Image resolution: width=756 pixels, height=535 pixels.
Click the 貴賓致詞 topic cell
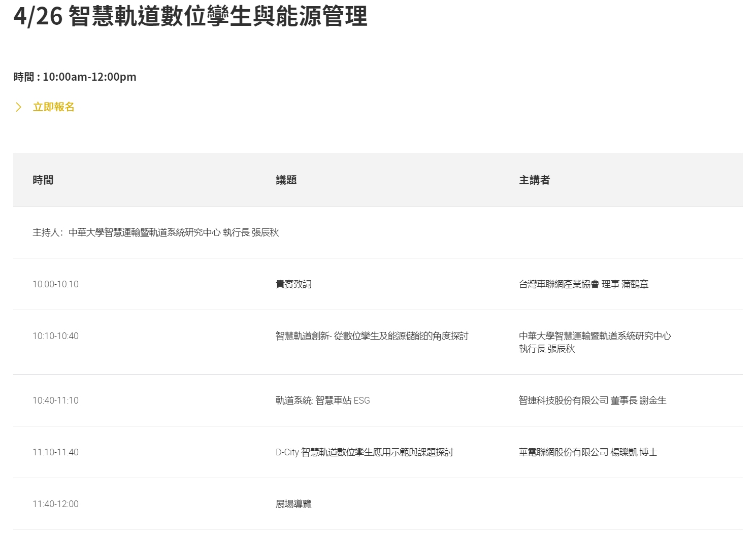coord(293,284)
